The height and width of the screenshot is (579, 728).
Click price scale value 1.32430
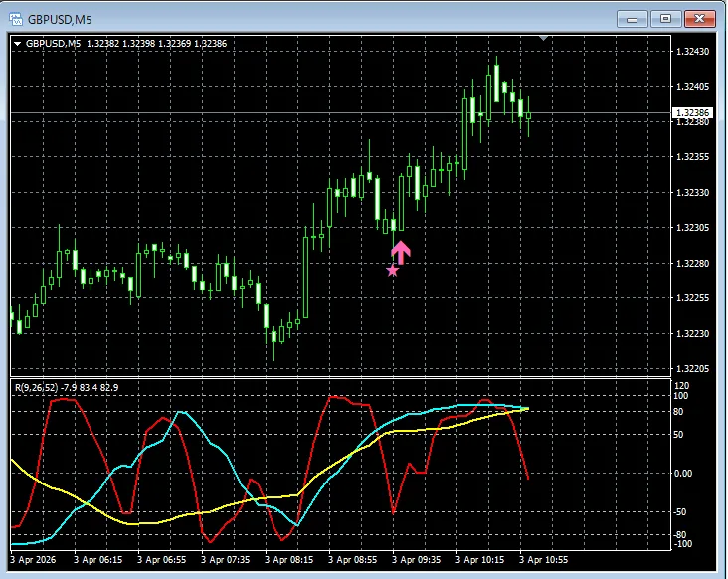click(x=693, y=51)
